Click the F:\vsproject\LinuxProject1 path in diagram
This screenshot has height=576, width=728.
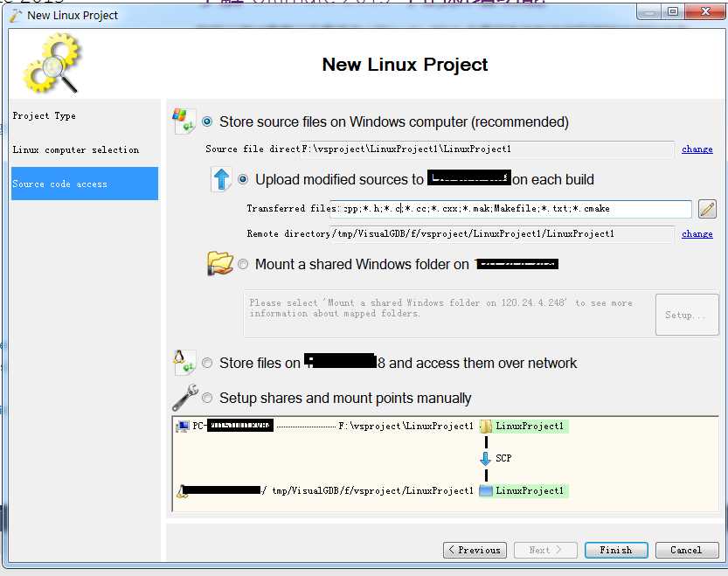(x=406, y=426)
